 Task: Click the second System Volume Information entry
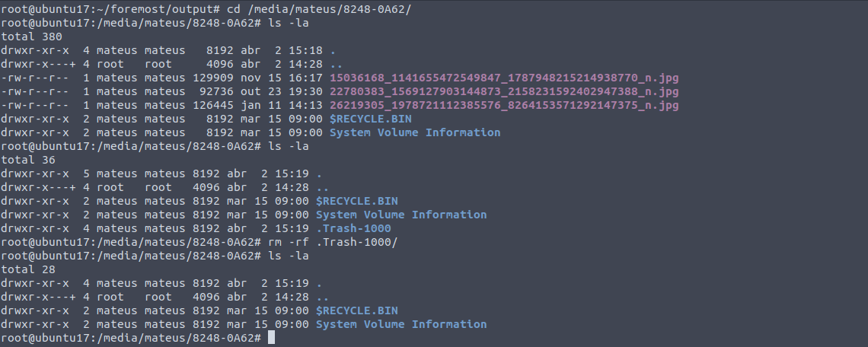(x=400, y=215)
